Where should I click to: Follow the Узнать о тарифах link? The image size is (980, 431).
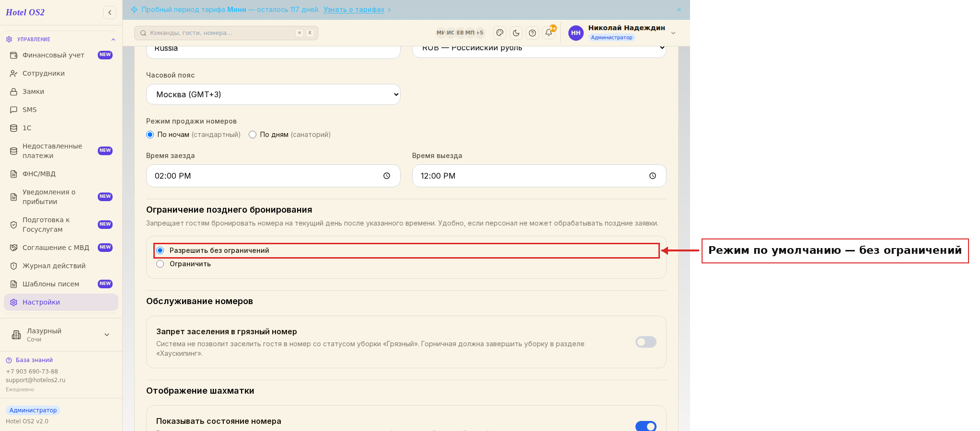point(354,10)
